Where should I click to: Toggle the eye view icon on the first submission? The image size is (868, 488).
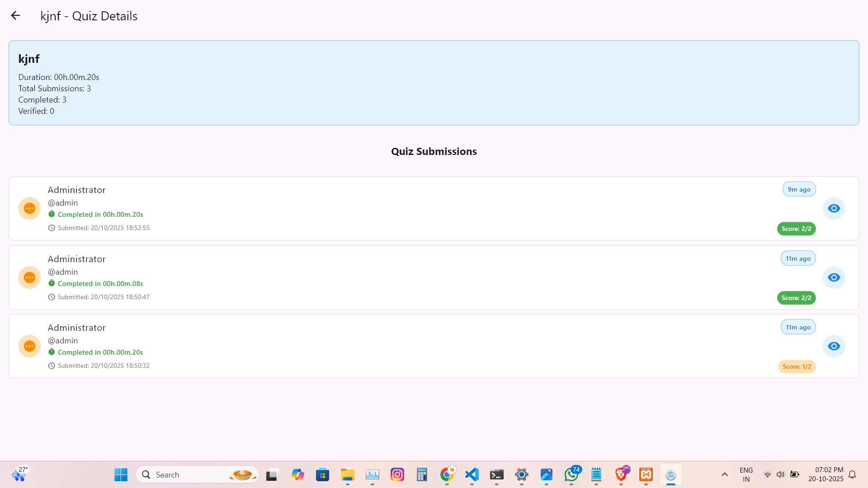834,208
